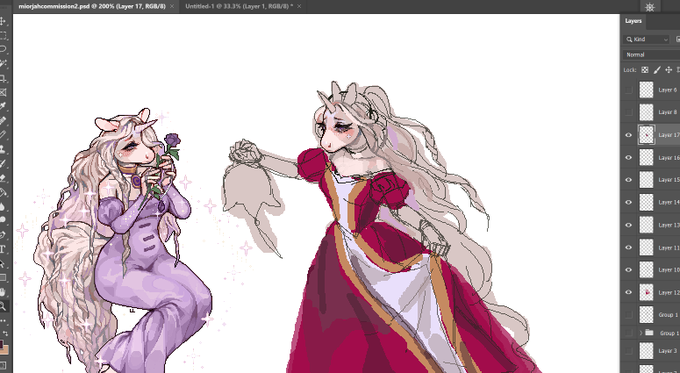This screenshot has height=373, width=680.
Task: Switch to miorjahcommission2.psd document tab
Action: (x=92, y=7)
